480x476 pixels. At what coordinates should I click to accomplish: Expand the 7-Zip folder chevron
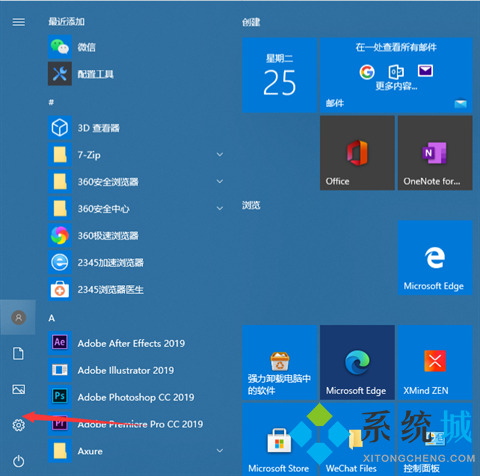220,155
